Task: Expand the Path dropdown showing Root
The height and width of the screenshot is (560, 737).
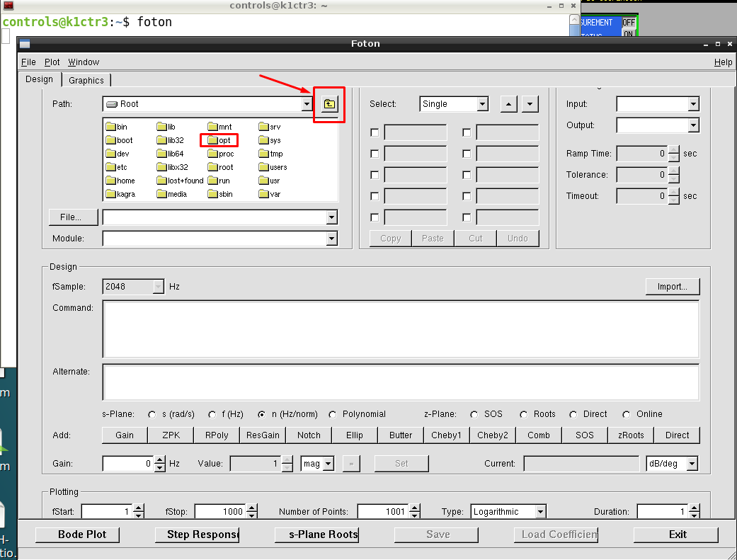Action: (x=307, y=104)
